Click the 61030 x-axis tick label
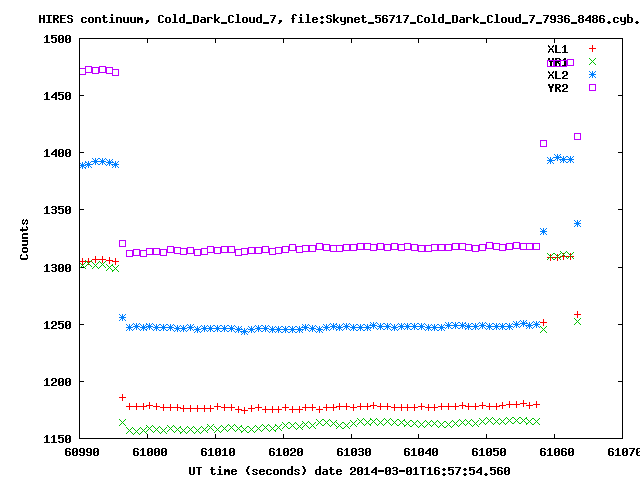Screen dimensions: 640x480 pyautogui.click(x=353, y=452)
